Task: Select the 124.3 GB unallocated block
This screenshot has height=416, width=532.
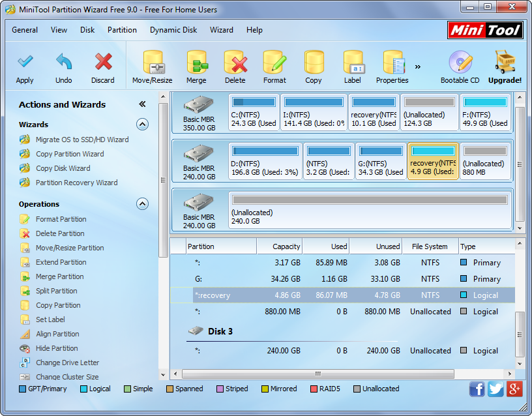Action: tap(430, 112)
